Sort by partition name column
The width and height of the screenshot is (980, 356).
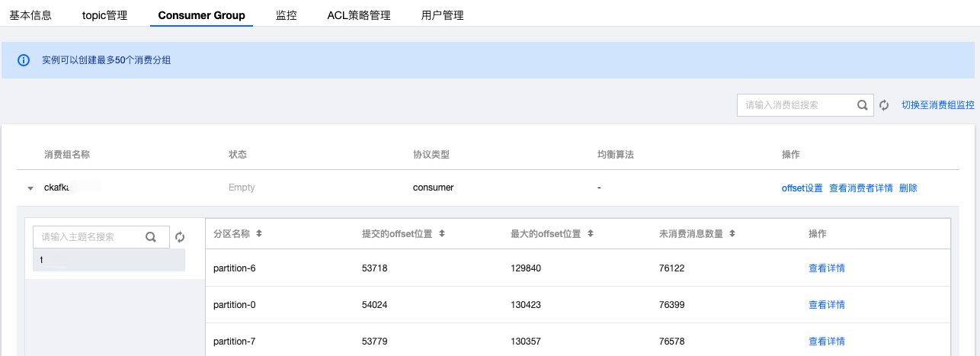coord(259,233)
